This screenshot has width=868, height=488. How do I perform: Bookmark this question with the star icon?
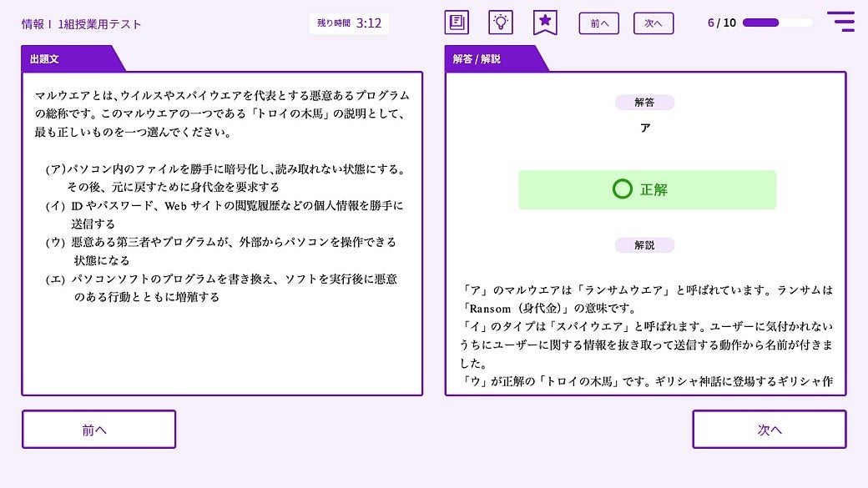pos(545,23)
